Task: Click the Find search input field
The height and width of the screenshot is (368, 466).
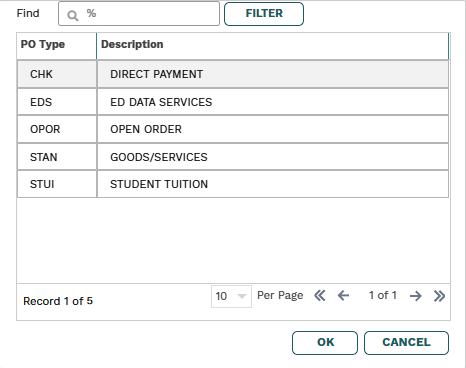Action: coord(139,14)
